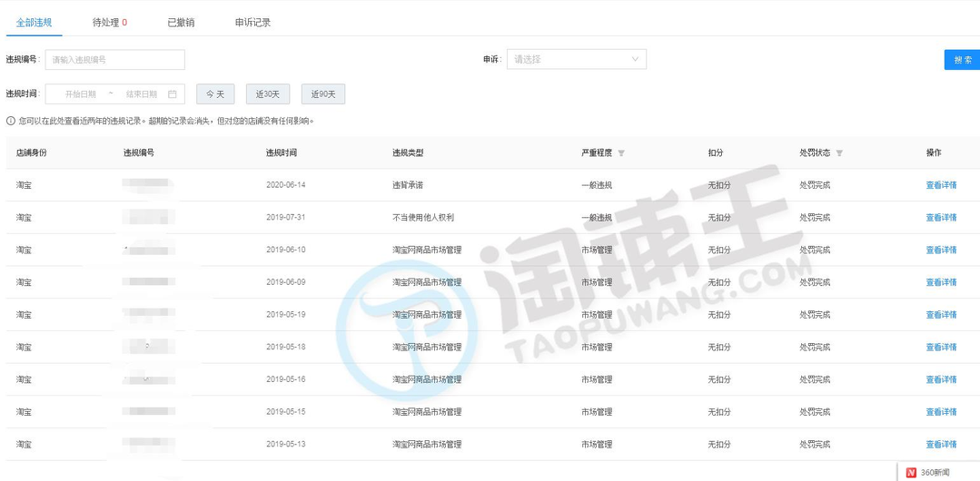Click 淘宝网商品市场管理 in the 2019-05-15 row
The image size is (980, 481).
click(x=427, y=412)
